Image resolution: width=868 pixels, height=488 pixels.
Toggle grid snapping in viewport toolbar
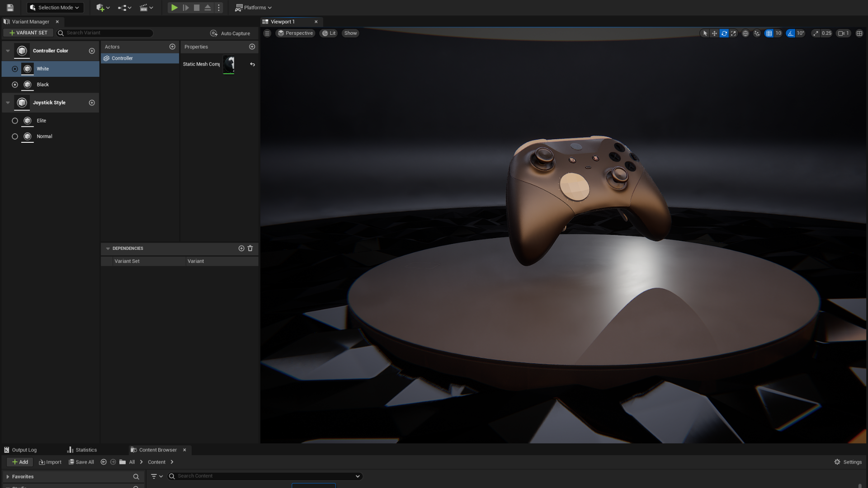pyautogui.click(x=769, y=33)
